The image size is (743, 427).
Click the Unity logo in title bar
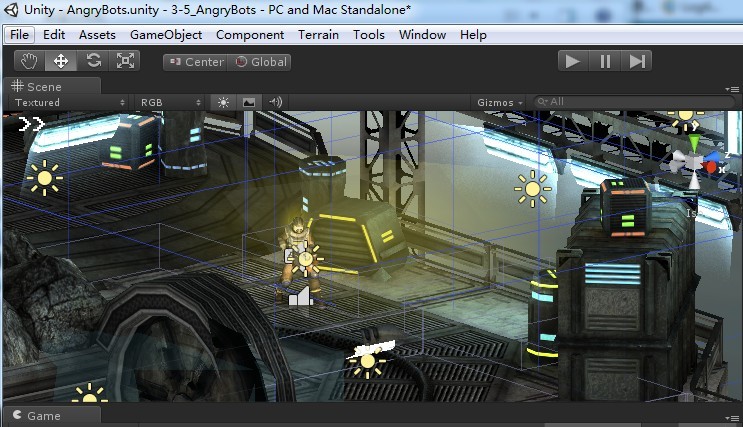[x=11, y=10]
